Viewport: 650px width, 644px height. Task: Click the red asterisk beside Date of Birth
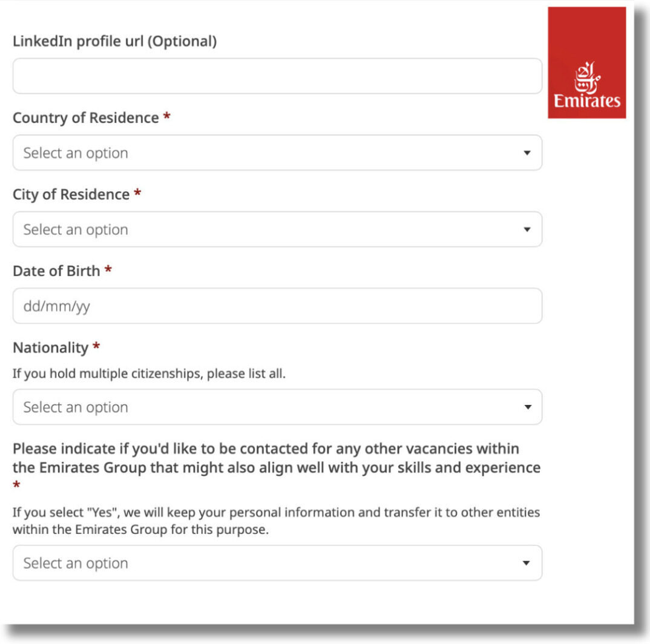(x=108, y=271)
